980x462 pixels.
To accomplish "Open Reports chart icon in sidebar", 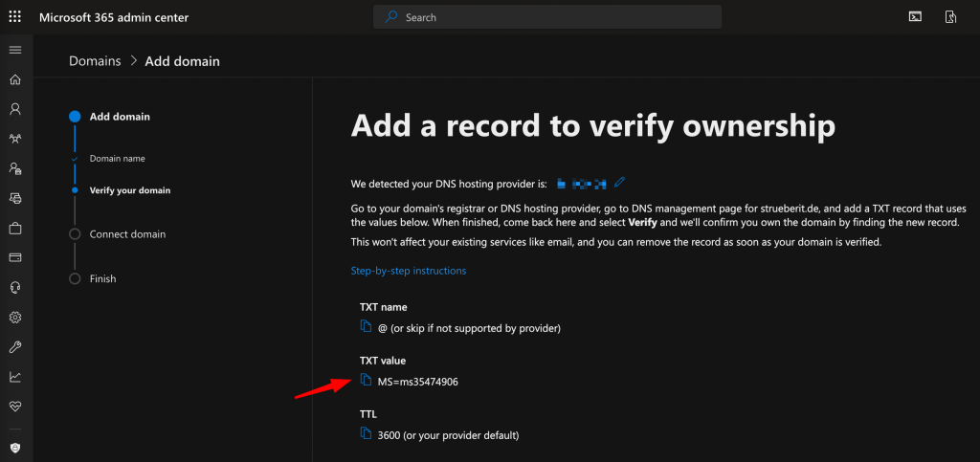I will pos(15,376).
